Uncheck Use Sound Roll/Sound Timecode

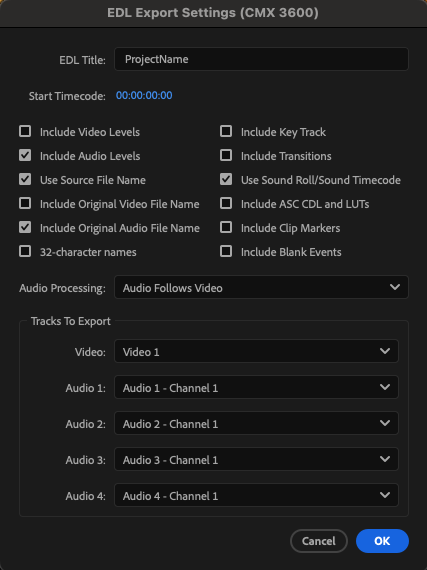point(226,179)
